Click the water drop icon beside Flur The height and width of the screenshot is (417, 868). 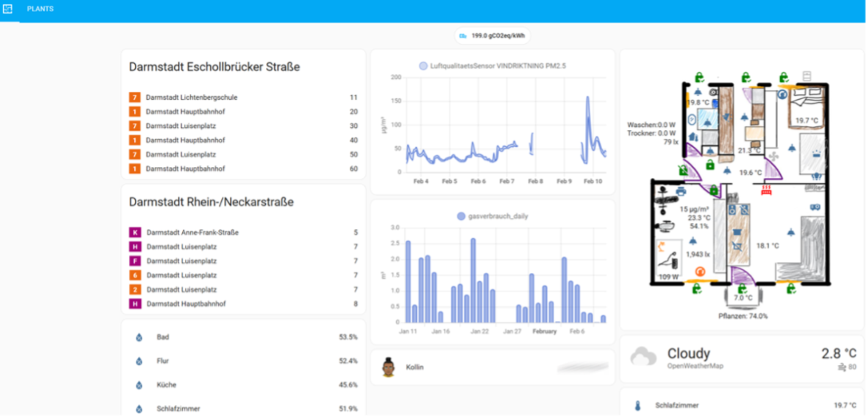point(139,361)
